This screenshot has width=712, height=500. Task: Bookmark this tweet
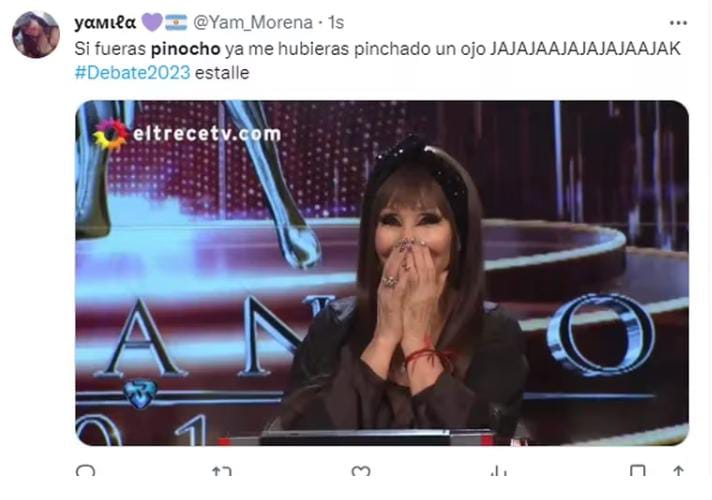click(638, 471)
